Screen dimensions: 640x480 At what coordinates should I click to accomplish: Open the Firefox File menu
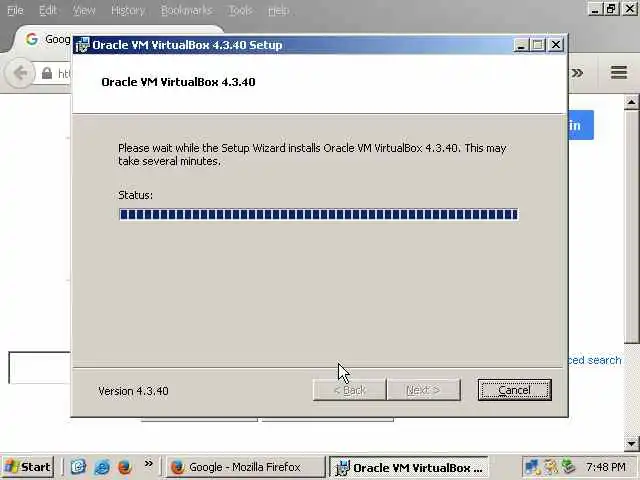[x=16, y=10]
